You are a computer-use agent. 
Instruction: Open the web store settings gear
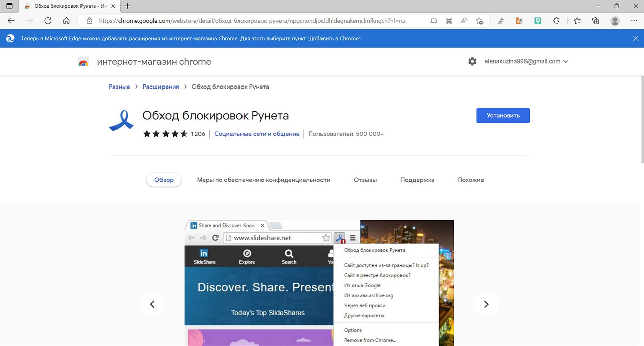472,61
